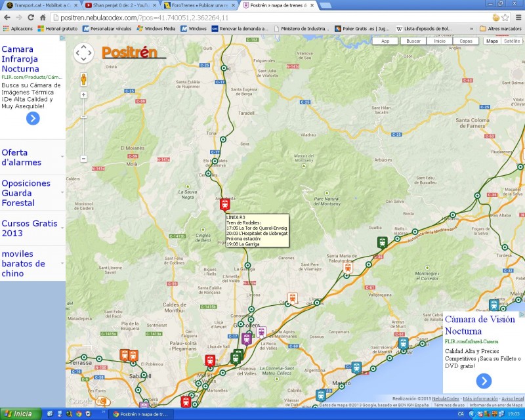Viewport: 525px width, 420px height.
Task: Open Altres marcadors folder
Action: 501,29
